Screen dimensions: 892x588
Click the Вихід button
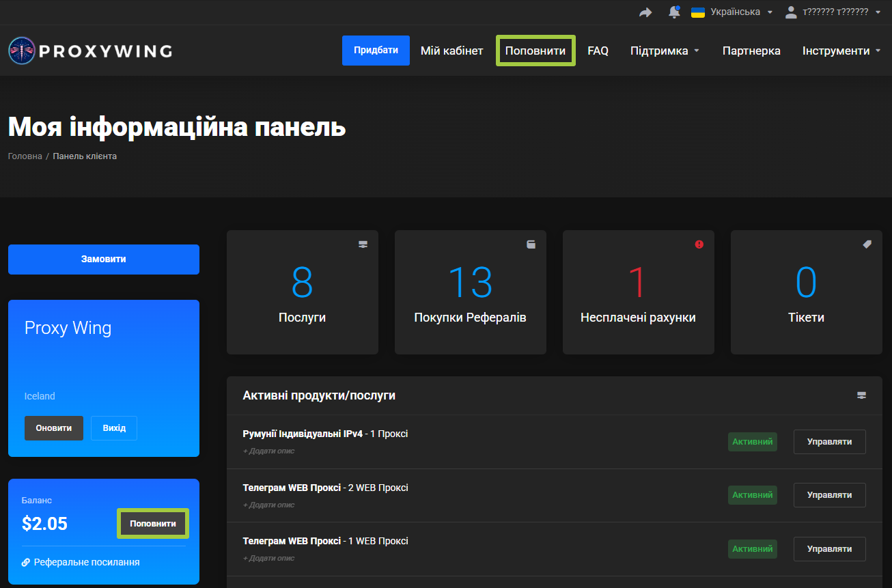114,428
